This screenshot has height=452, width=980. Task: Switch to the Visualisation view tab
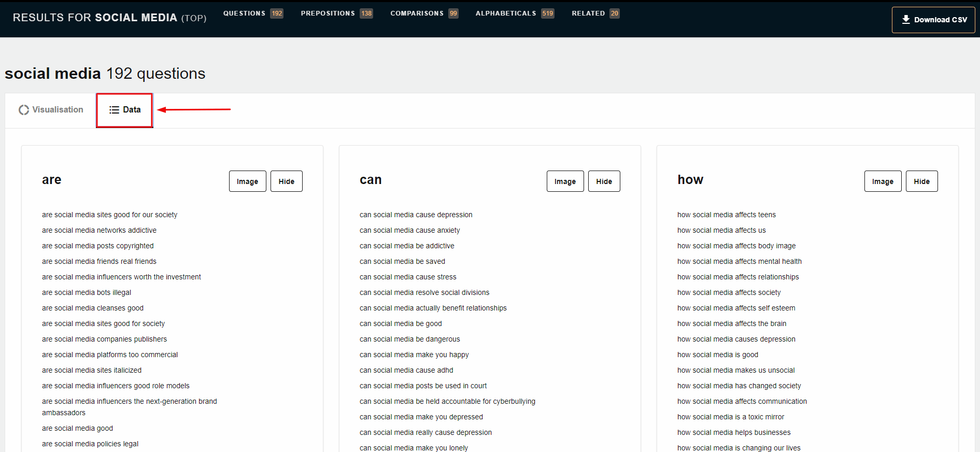tap(51, 110)
